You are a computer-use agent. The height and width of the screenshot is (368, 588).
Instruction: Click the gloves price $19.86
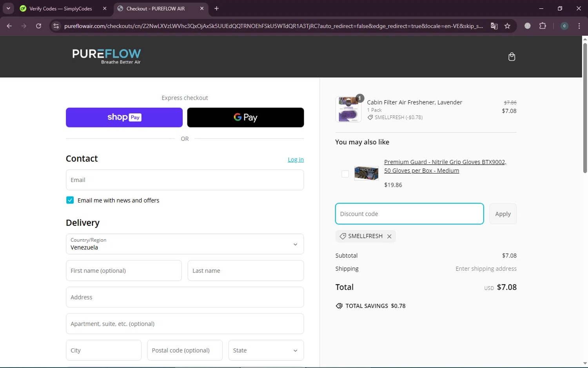point(393,185)
